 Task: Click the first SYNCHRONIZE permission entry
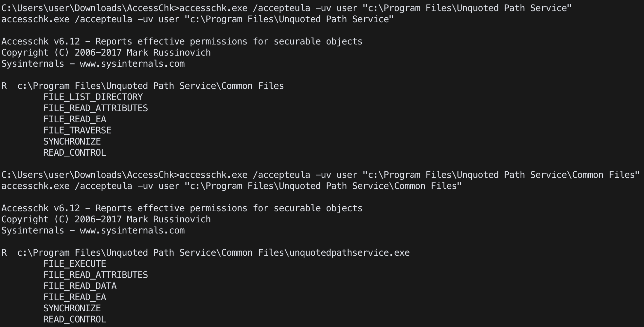pos(72,142)
